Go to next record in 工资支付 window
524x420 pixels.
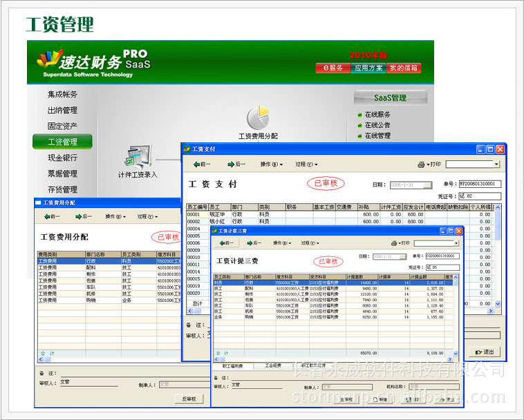pos(236,164)
